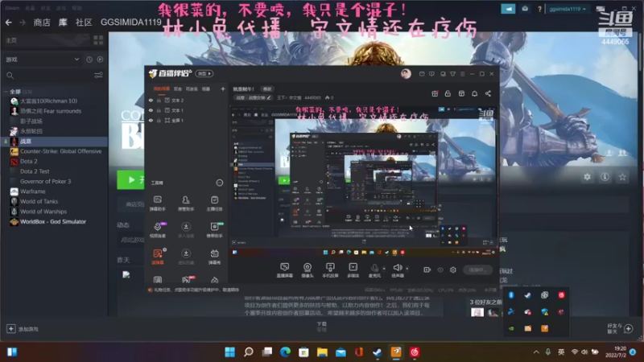Open speaker options arrow
This screenshot has width=644, height=362.
tap(407, 269)
